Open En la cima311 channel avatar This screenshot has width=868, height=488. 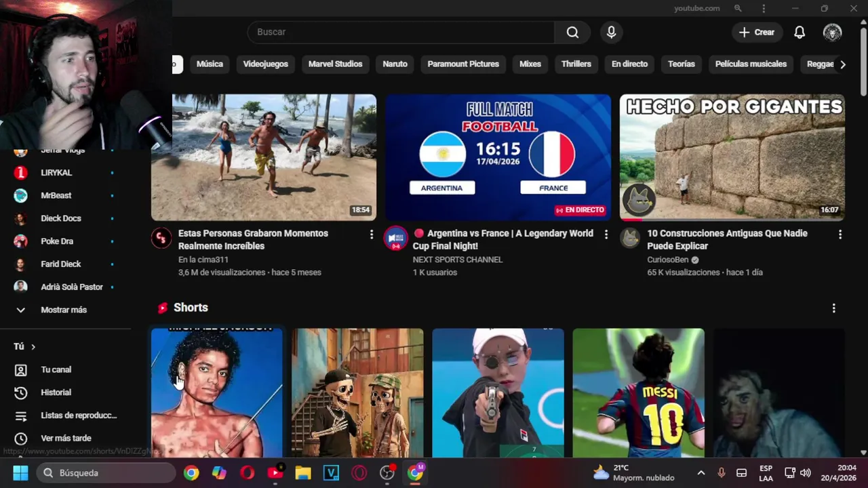[x=161, y=239]
